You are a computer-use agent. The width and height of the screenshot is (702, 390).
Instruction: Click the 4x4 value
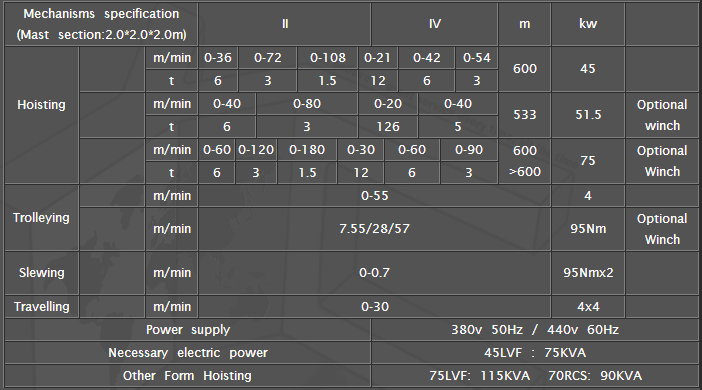pos(588,307)
